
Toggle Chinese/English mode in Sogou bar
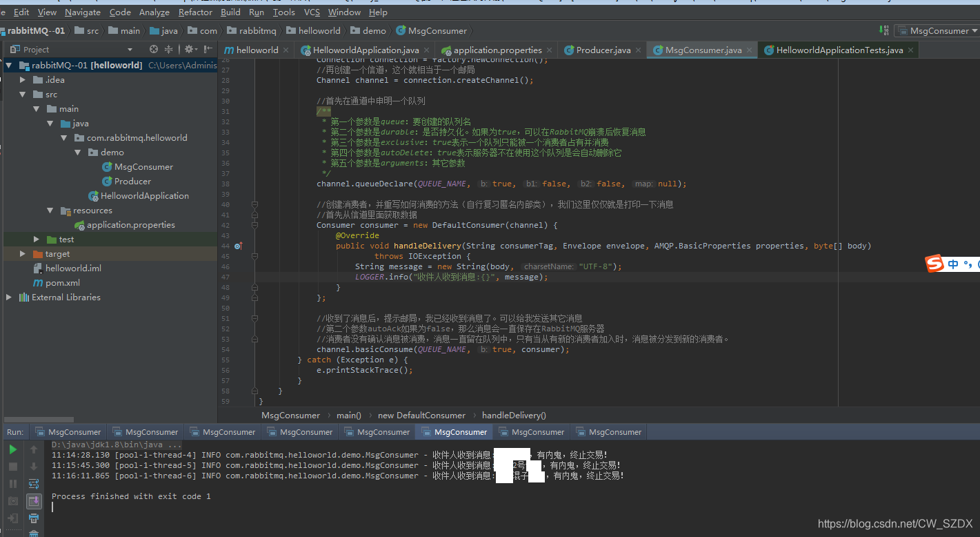(x=953, y=264)
